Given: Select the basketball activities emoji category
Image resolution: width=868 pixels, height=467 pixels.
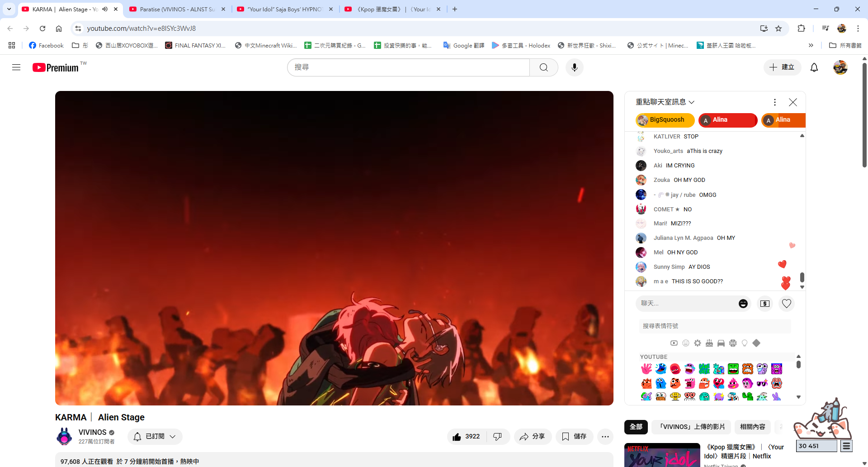Looking at the screenshot, I should (733, 343).
